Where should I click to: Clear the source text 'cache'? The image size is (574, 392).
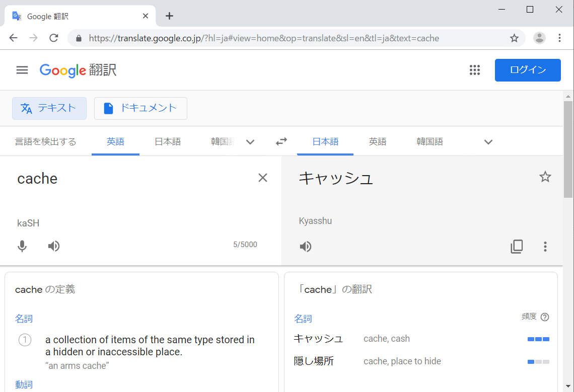coord(262,178)
